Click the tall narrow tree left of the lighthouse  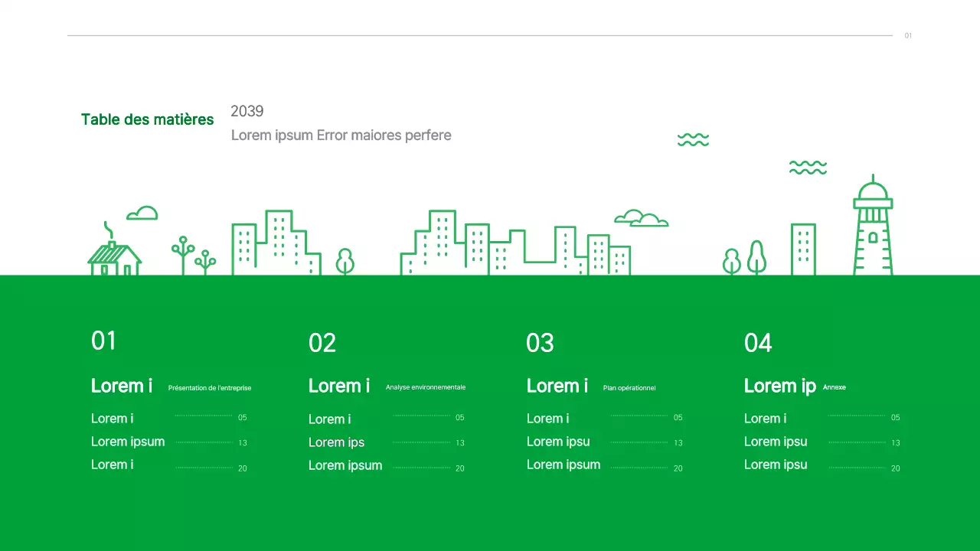[x=756, y=258]
